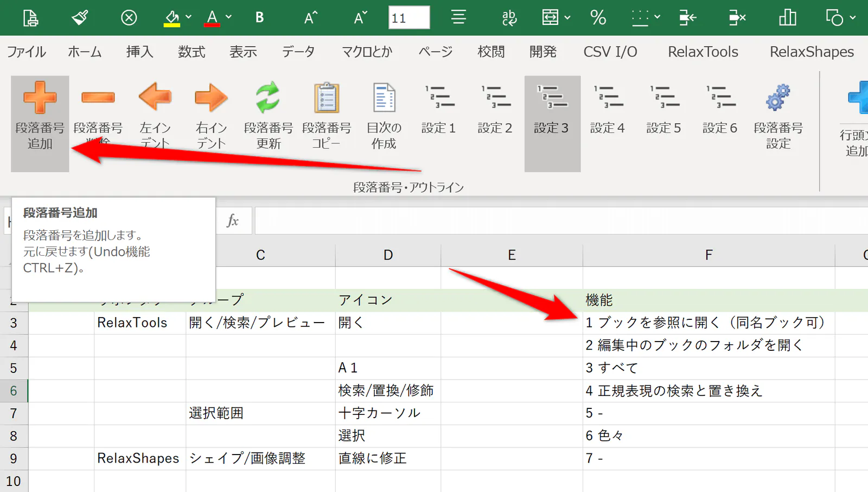Toggle bold formatting in quick toolbar
The height and width of the screenshot is (492, 868).
pyautogui.click(x=259, y=17)
